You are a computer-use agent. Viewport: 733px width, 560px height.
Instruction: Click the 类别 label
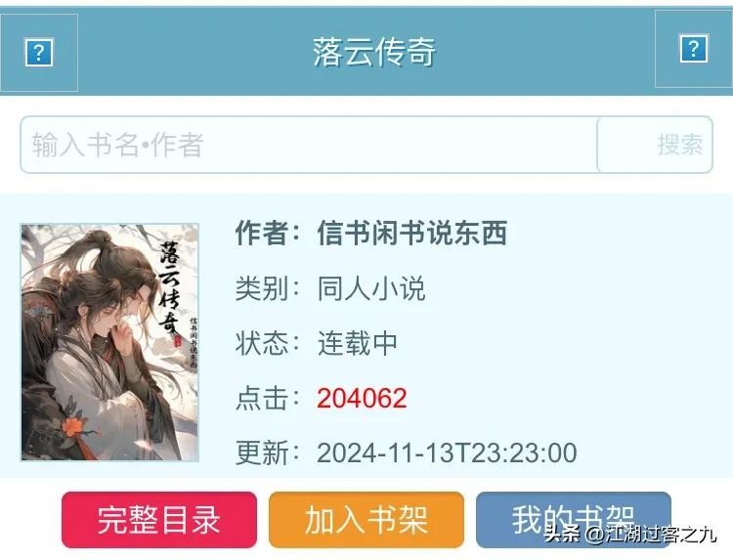point(262,288)
